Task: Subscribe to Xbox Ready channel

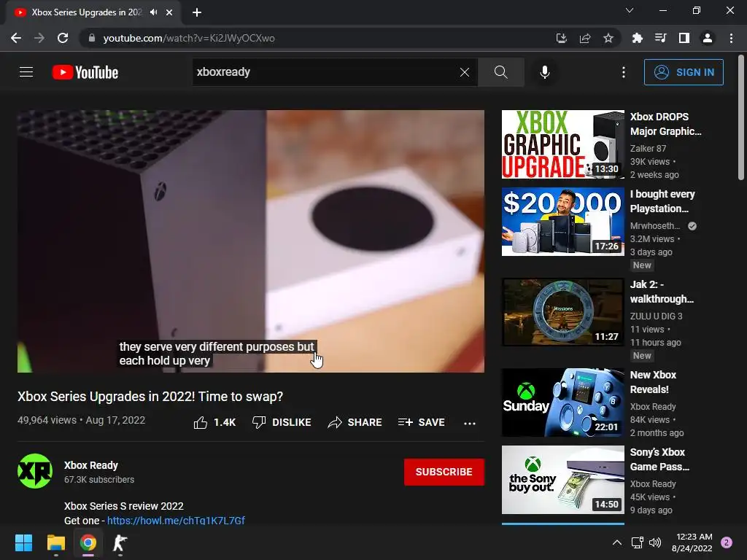Action: (x=444, y=472)
